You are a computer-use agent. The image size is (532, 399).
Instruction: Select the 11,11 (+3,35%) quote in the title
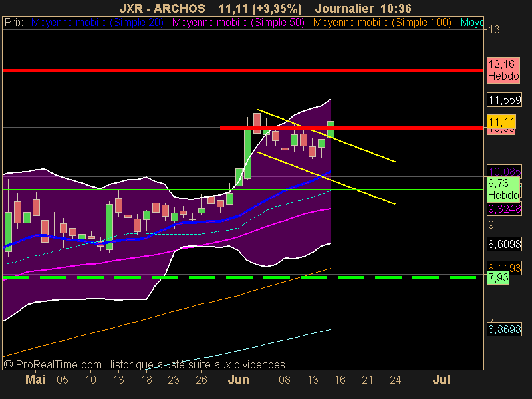pos(260,8)
